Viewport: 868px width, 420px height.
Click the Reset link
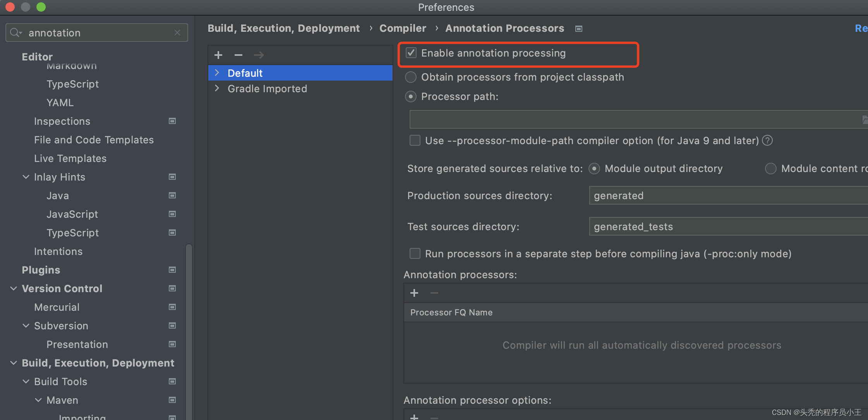(x=861, y=28)
